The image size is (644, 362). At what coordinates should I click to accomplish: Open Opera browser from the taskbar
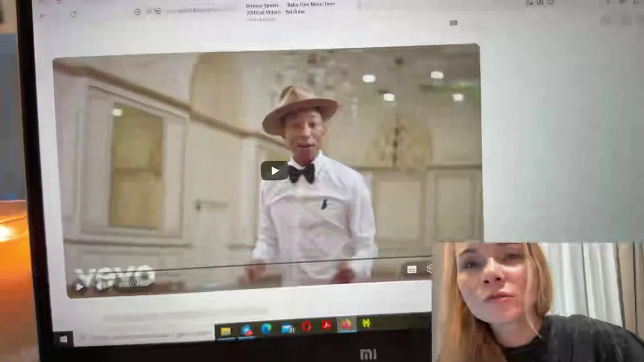click(x=306, y=327)
